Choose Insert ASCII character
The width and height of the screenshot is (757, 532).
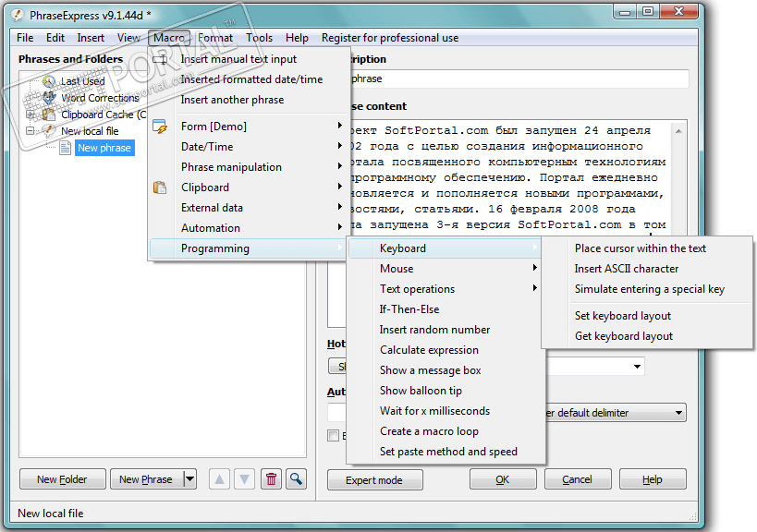tap(647, 269)
